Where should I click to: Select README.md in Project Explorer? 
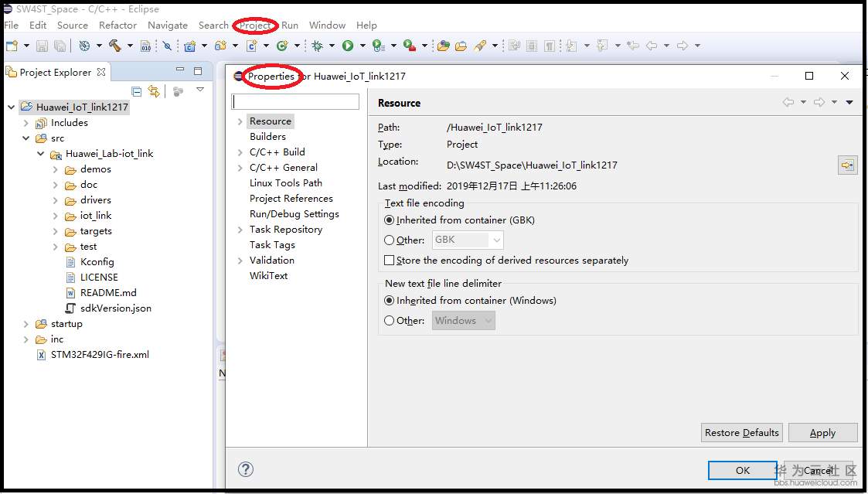click(108, 293)
